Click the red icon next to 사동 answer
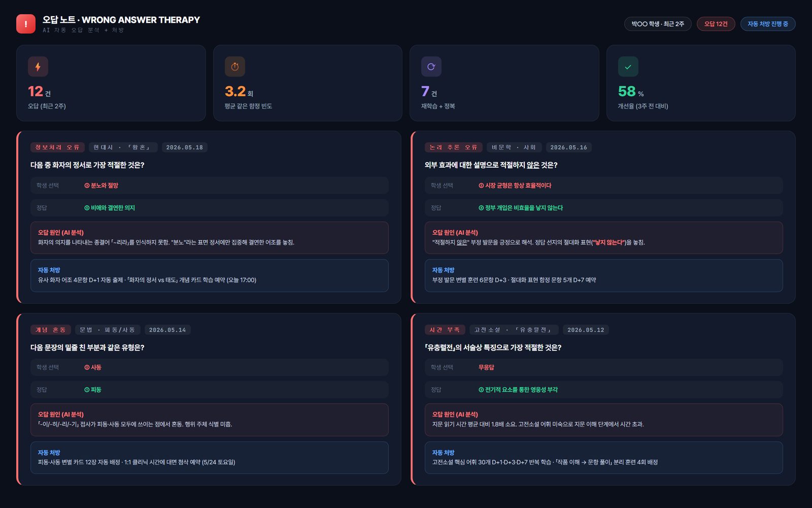The image size is (812, 508). (87, 367)
